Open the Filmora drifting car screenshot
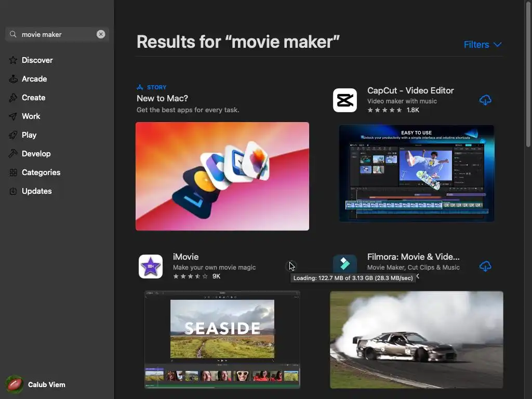The image size is (532, 399). coord(417,340)
